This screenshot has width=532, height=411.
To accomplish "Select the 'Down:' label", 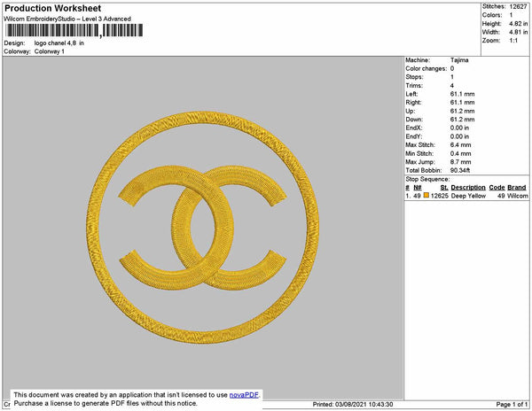I will pos(414,120).
